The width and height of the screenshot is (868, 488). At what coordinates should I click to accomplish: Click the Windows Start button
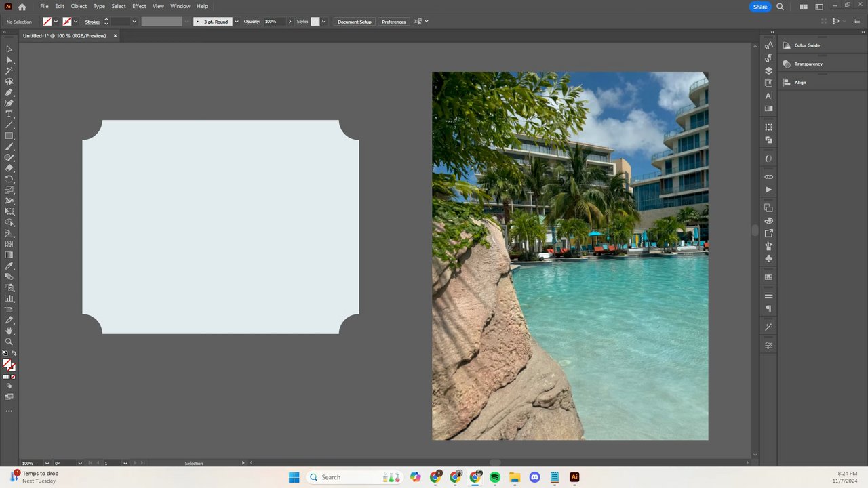point(294,477)
